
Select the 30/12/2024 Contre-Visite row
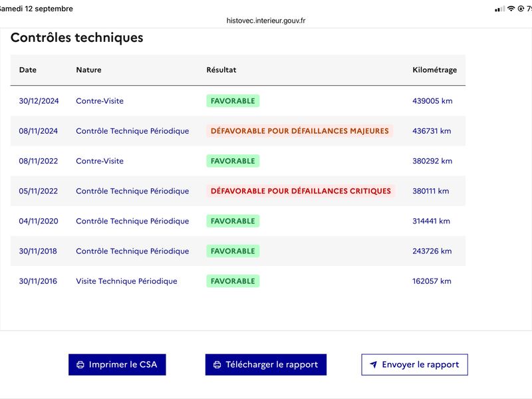click(238, 101)
